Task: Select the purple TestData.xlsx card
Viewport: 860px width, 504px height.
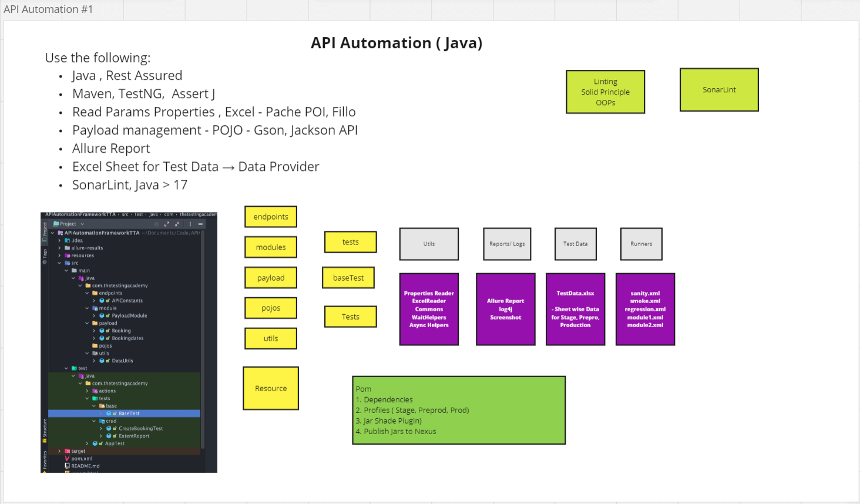Action: point(575,309)
